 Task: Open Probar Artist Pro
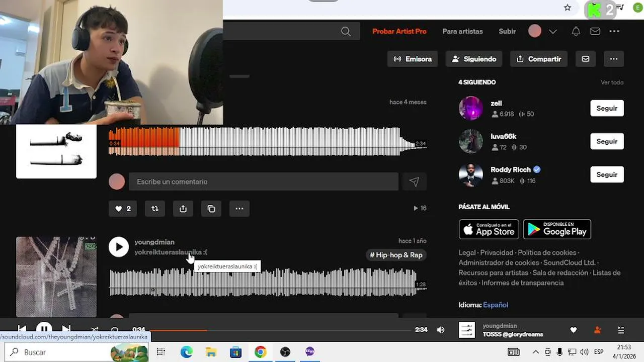[x=399, y=31]
